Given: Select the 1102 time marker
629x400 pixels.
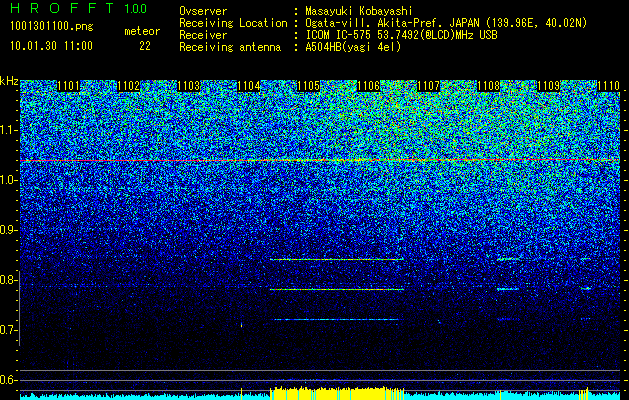Looking at the screenshot, I should click(x=128, y=86).
